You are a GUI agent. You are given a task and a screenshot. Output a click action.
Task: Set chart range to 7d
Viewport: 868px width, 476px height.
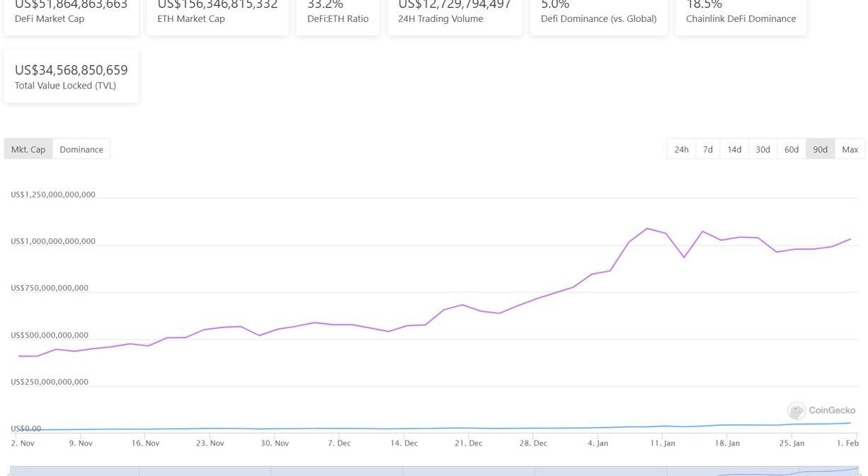[707, 149]
